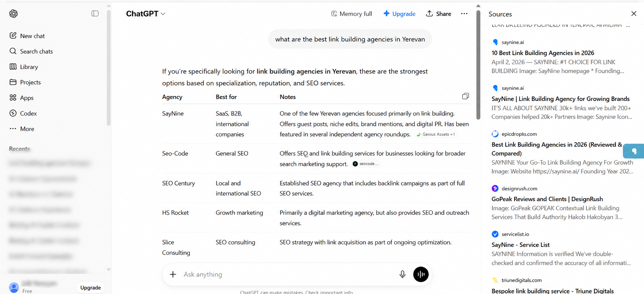Viewport: 644px width, 294px height.
Task: Click the designrush.com favicon icon
Action: click(495, 188)
